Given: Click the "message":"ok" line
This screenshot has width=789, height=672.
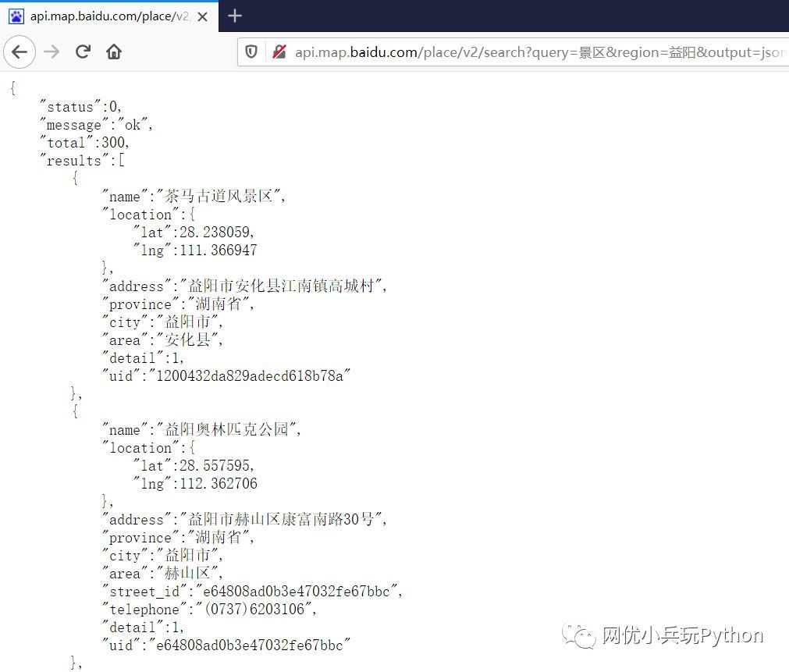Looking at the screenshot, I should (96, 125).
